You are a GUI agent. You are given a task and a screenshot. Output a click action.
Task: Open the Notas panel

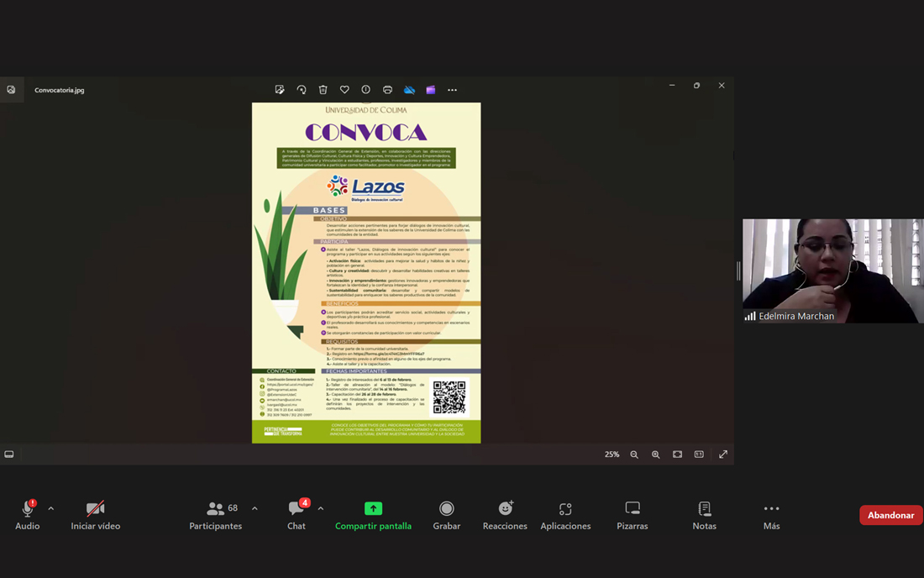point(704,514)
